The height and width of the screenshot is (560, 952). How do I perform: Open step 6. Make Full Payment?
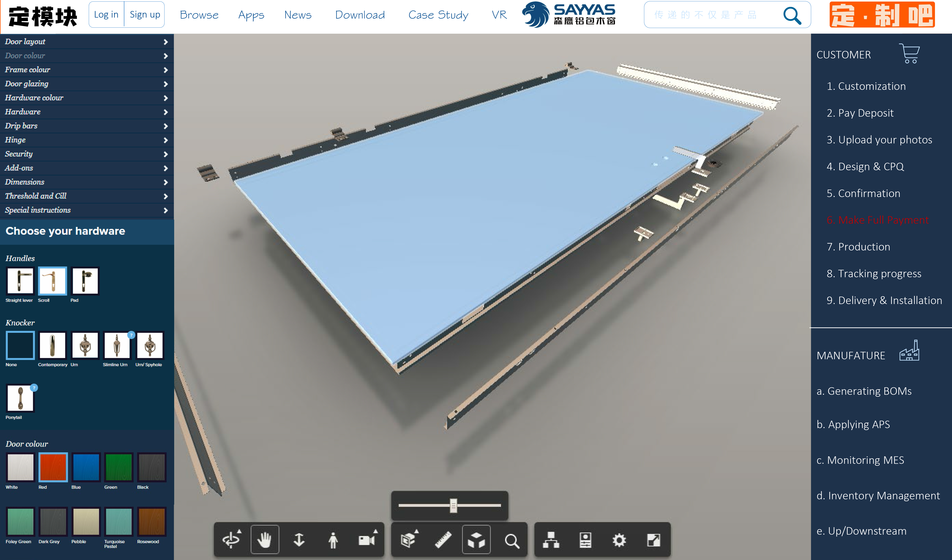tap(877, 220)
